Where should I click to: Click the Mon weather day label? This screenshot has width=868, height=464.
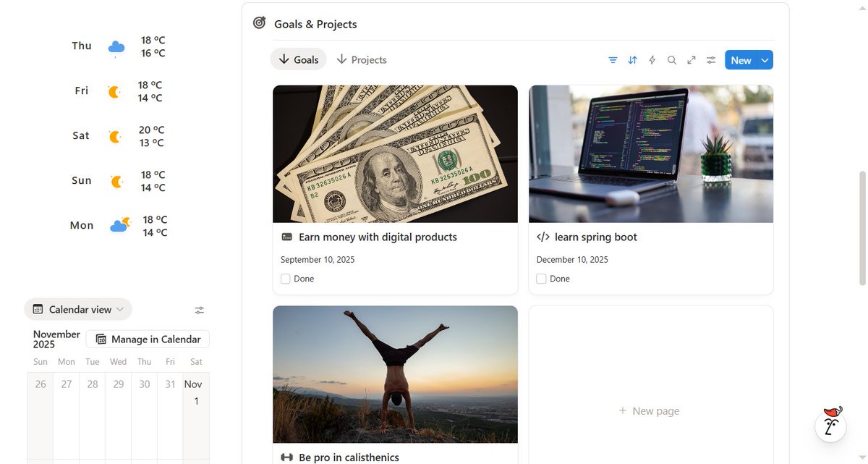pyautogui.click(x=82, y=225)
